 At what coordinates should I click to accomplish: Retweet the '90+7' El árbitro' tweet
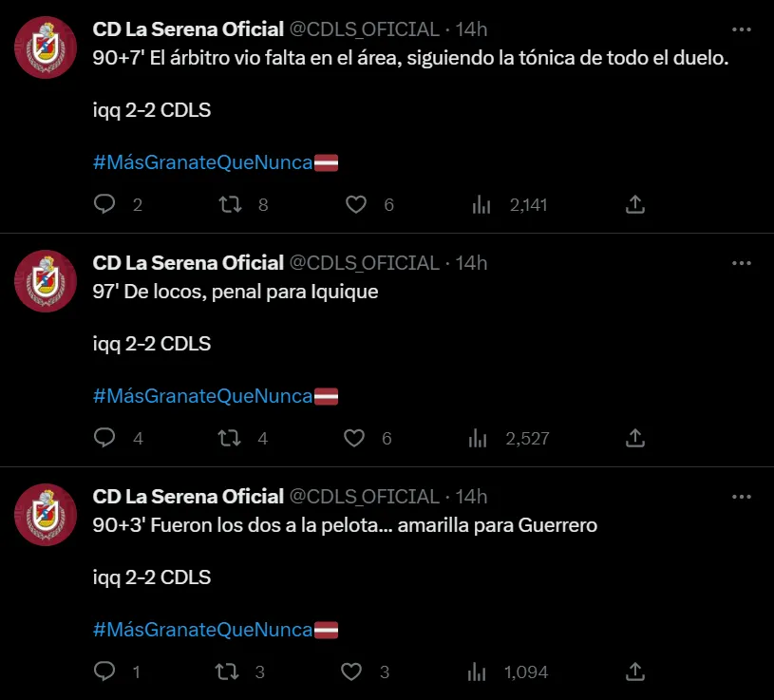[x=229, y=204]
